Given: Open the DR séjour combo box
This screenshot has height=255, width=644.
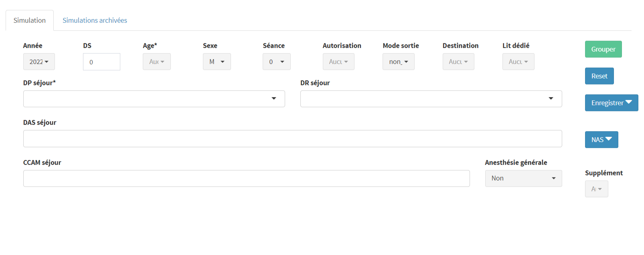Looking at the screenshot, I should click(431, 99).
